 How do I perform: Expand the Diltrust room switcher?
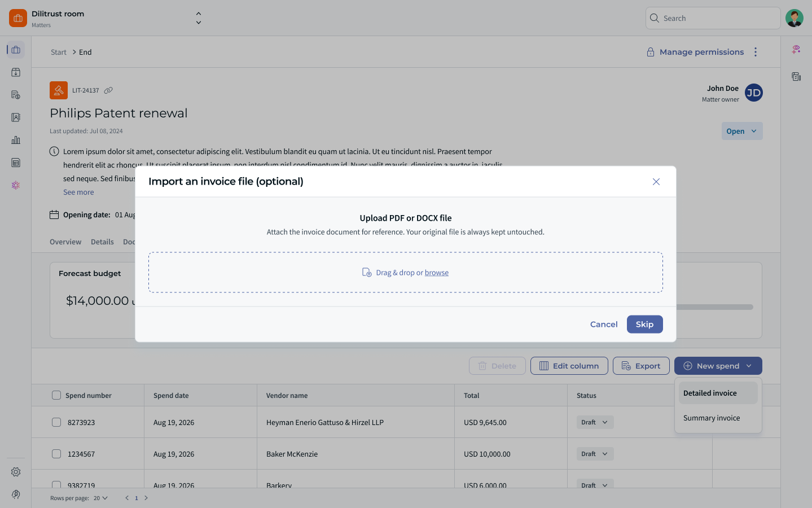pyautogui.click(x=199, y=18)
